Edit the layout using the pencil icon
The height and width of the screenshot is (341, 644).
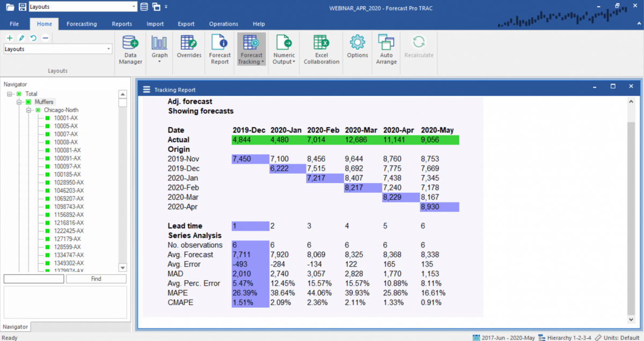tap(21, 38)
